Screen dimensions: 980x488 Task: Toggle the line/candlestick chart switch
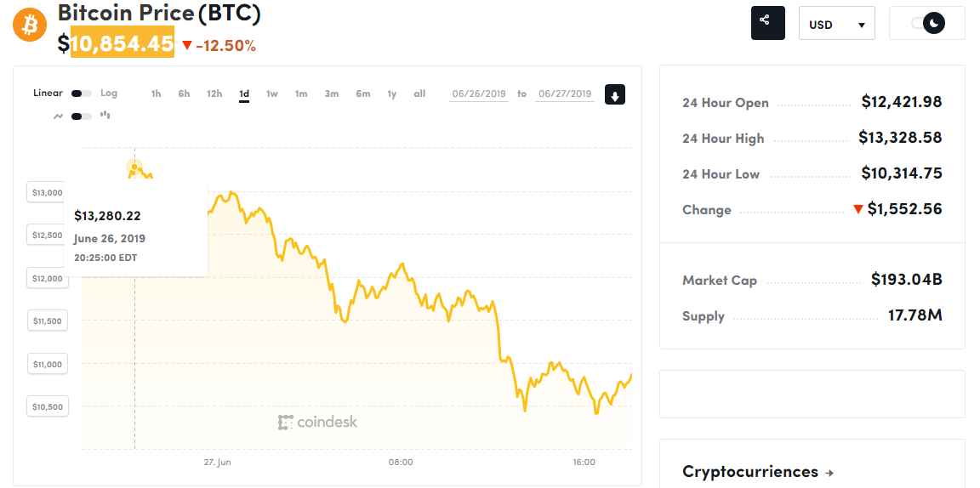pos(82,116)
